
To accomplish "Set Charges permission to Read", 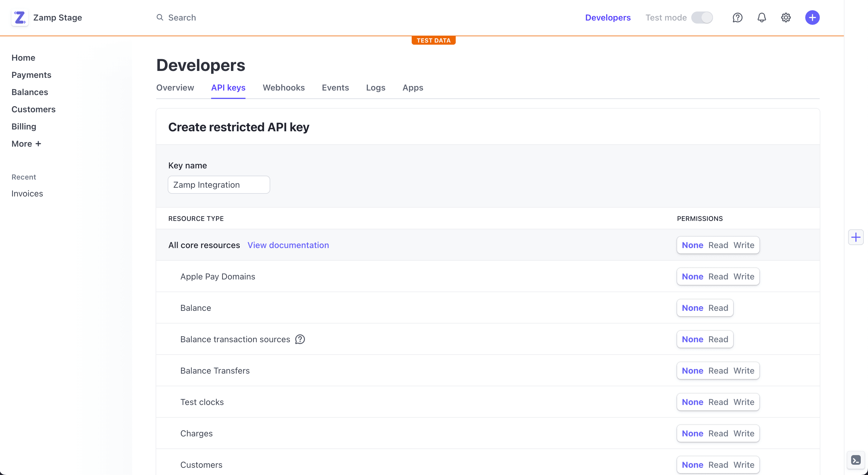I will click(x=718, y=433).
